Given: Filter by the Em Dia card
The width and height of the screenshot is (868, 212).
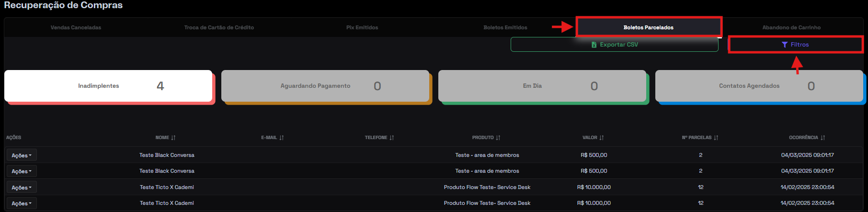Looking at the screenshot, I should (542, 86).
